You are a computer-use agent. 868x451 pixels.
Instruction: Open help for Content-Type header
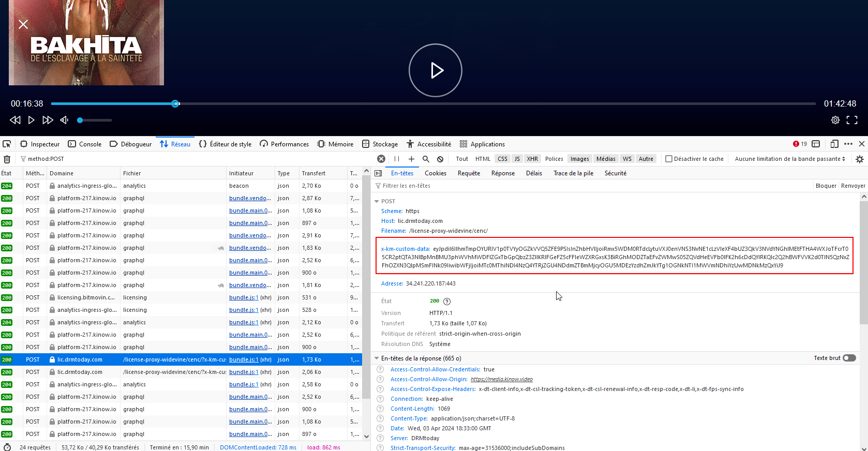tap(380, 419)
